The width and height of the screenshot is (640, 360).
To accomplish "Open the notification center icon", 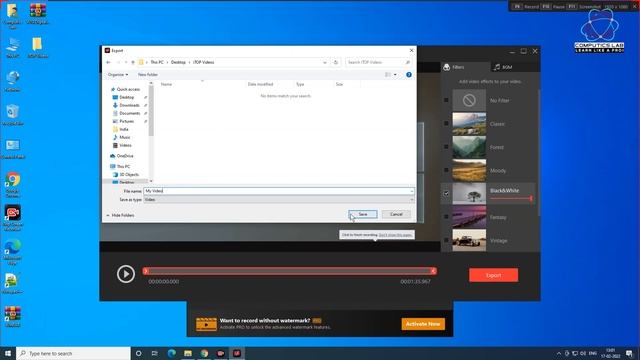I will (x=629, y=353).
